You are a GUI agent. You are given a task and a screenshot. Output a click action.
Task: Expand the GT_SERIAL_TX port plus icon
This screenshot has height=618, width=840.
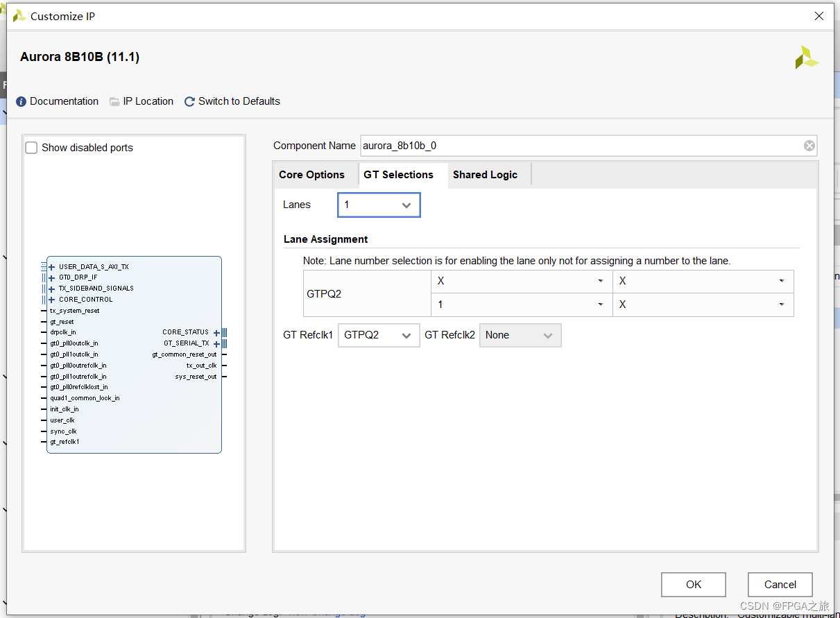tap(216, 344)
